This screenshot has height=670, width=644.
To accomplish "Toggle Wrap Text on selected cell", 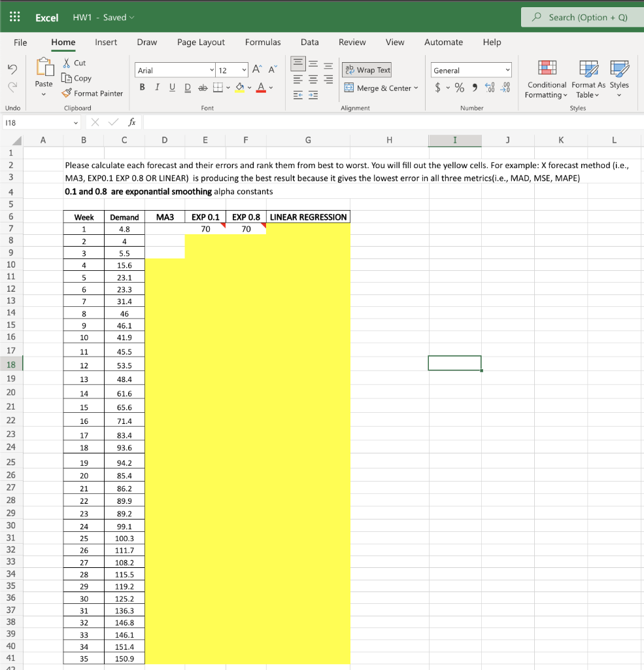I will [365, 69].
